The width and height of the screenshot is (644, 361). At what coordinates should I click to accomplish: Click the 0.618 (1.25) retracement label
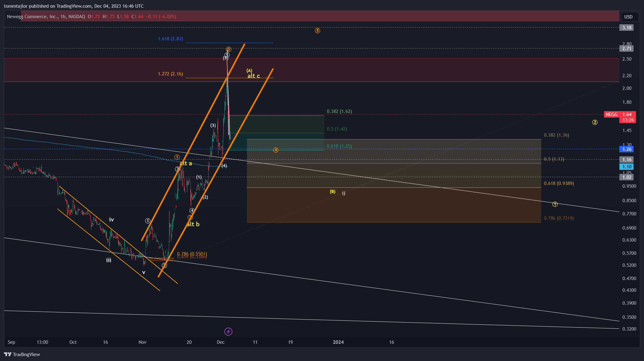click(x=339, y=146)
